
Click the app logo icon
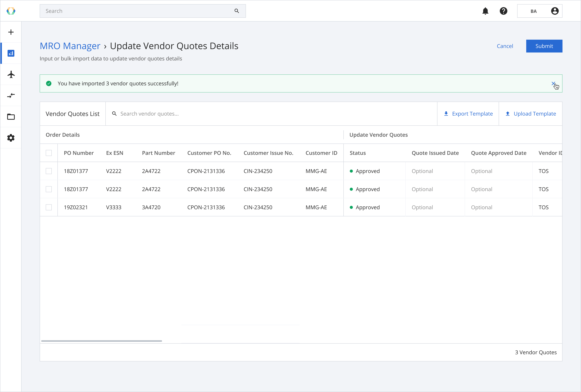11,11
